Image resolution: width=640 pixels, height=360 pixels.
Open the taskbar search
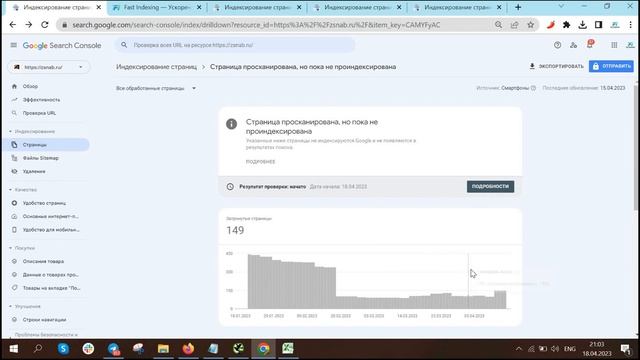point(38,349)
